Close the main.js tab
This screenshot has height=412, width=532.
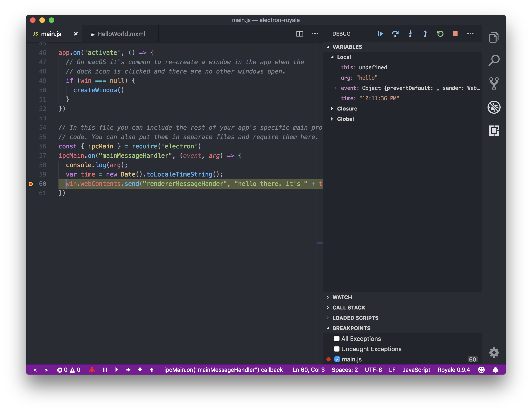76,34
